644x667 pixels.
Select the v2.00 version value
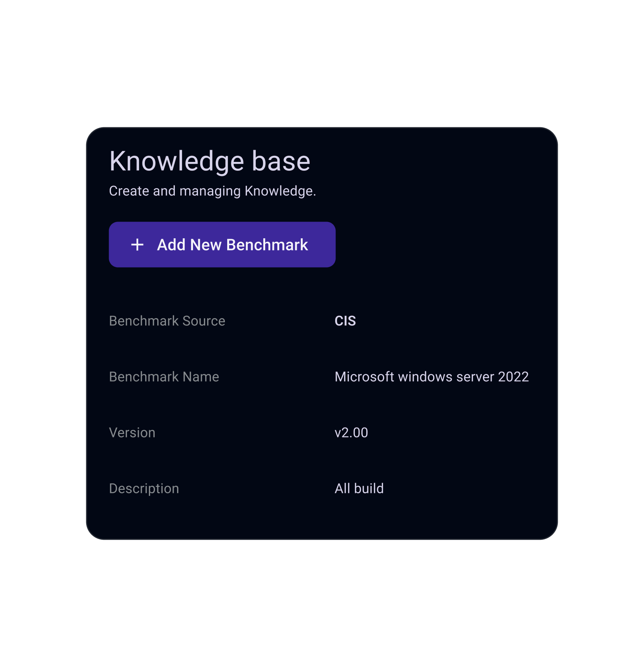(351, 433)
